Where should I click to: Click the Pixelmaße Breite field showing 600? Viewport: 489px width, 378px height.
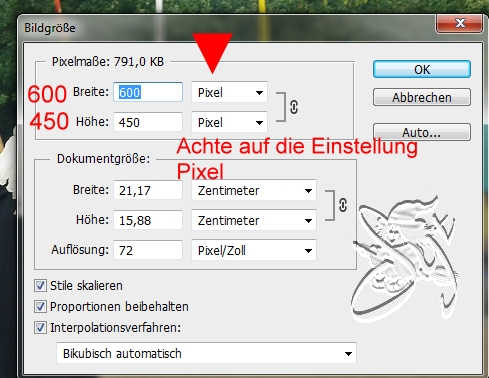[148, 92]
